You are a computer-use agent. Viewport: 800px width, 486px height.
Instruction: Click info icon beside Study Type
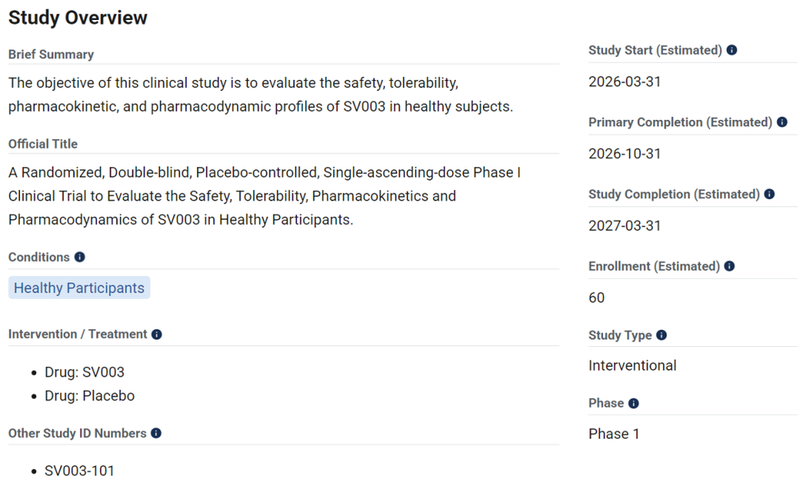(x=662, y=335)
